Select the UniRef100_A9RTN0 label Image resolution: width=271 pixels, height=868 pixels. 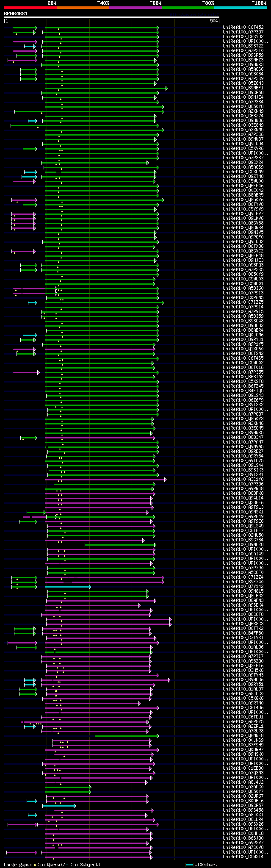click(x=243, y=703)
